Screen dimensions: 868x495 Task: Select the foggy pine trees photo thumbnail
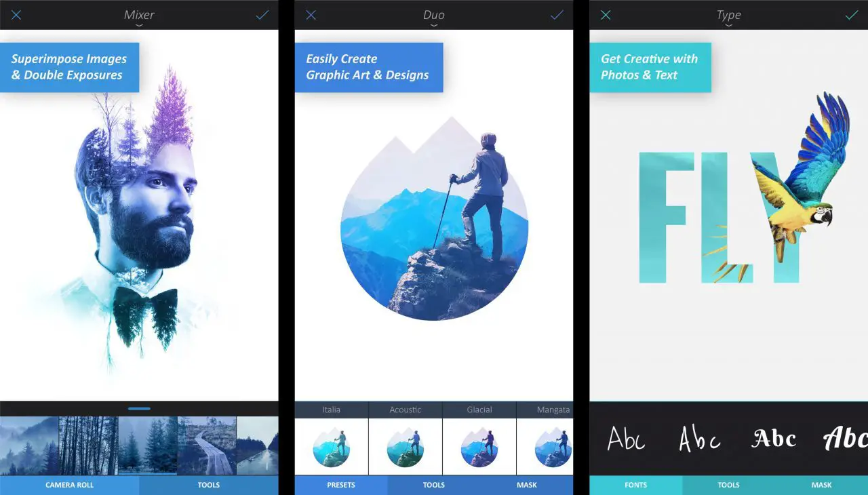click(x=148, y=446)
